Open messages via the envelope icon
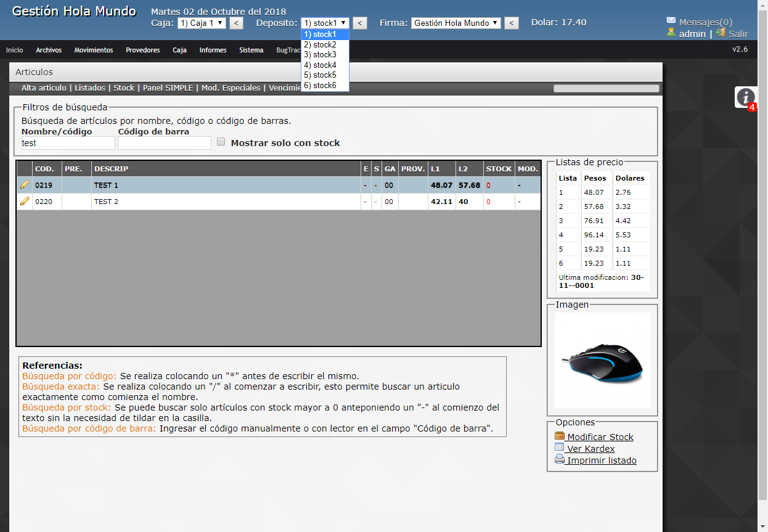Image resolution: width=768 pixels, height=532 pixels. pos(670,20)
